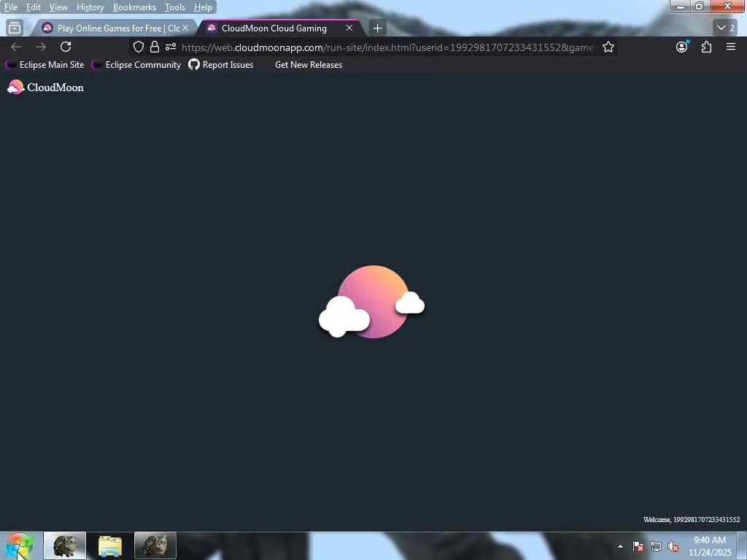The width and height of the screenshot is (747, 560).
Task: Switch to second cat-icon taskbar window
Action: 155,545
